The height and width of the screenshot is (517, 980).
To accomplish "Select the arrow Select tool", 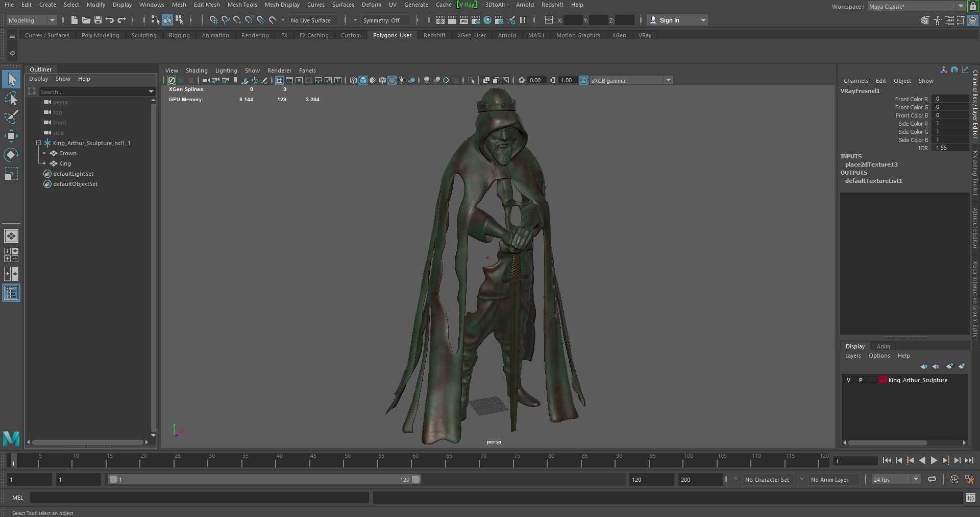I will click(11, 79).
